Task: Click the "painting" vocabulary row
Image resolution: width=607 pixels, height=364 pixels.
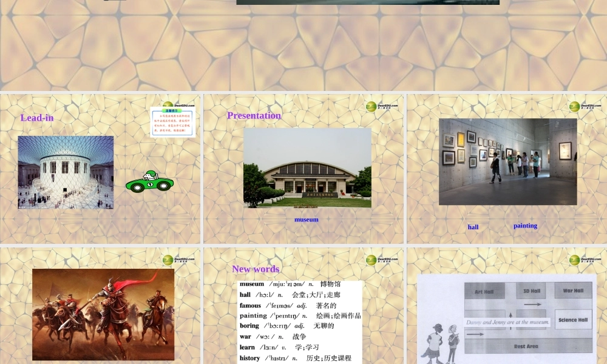Action: point(300,315)
